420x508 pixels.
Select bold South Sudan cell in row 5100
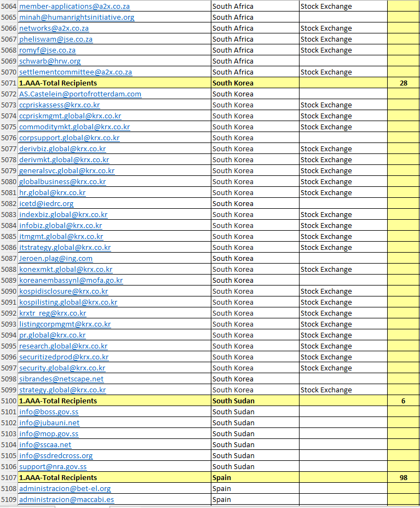click(255, 401)
